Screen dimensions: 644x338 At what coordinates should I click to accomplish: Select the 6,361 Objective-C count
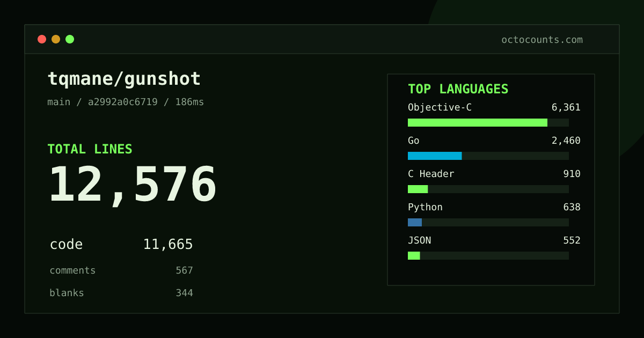click(566, 107)
